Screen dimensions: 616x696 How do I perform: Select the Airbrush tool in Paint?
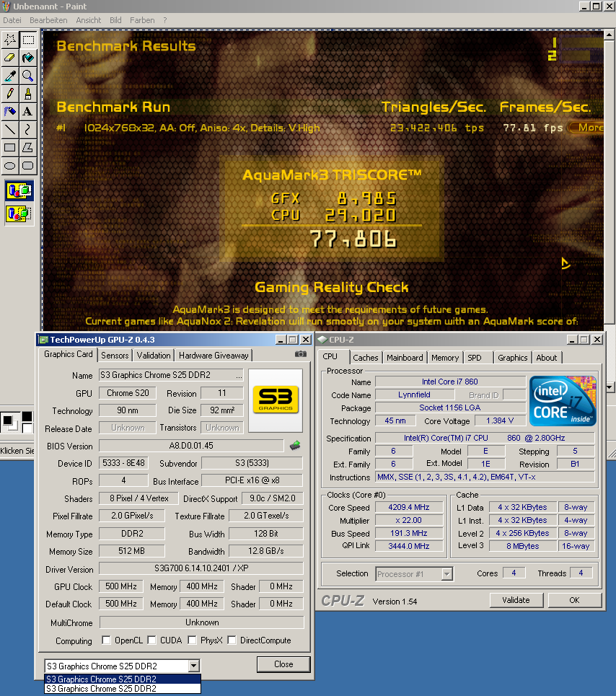pos(10,111)
